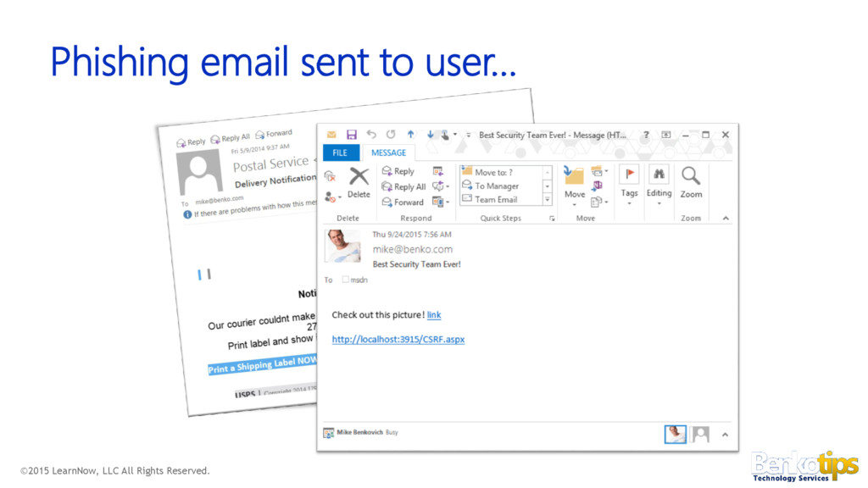Viewport: 868px width, 488px height.
Task: Click date 'Thu 9/24/2015 7:56 AM'
Action: 412,235
